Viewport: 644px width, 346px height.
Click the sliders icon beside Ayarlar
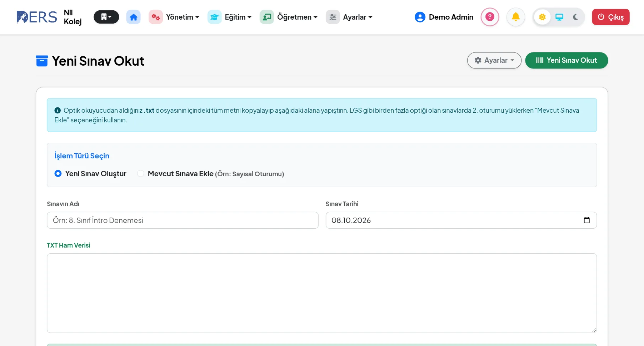pos(333,17)
